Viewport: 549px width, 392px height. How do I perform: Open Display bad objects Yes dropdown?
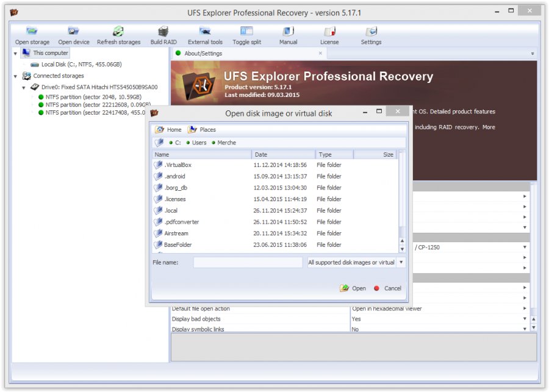click(x=525, y=319)
